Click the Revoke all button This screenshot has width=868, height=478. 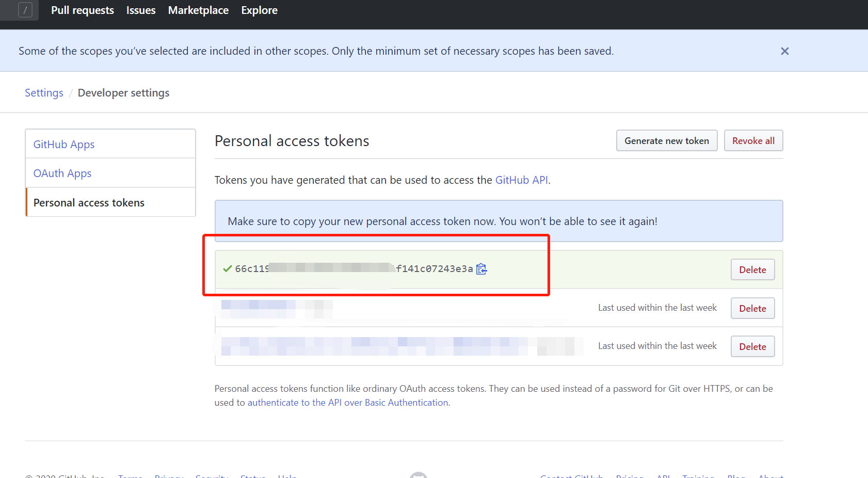pyautogui.click(x=753, y=140)
